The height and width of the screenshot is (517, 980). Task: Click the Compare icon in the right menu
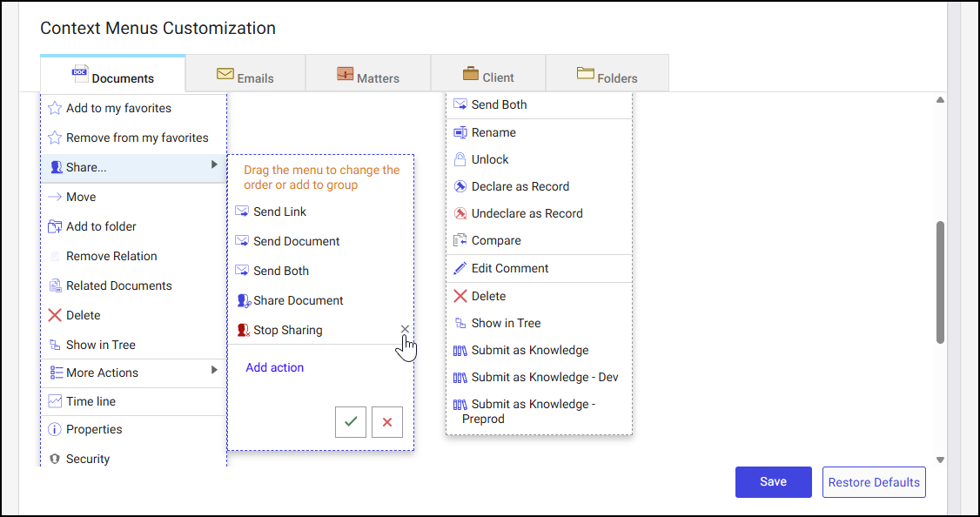459,240
